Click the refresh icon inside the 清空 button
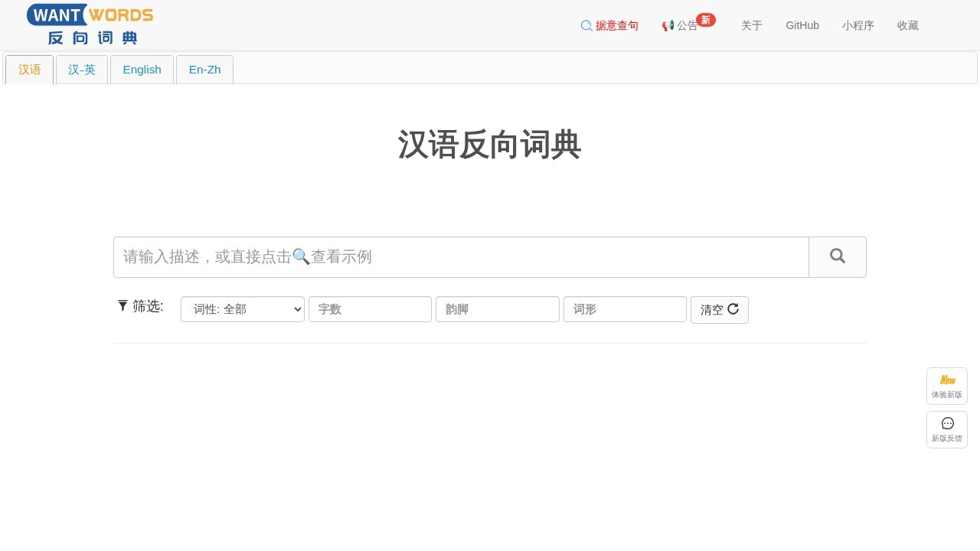This screenshot has width=980, height=551. tap(733, 309)
